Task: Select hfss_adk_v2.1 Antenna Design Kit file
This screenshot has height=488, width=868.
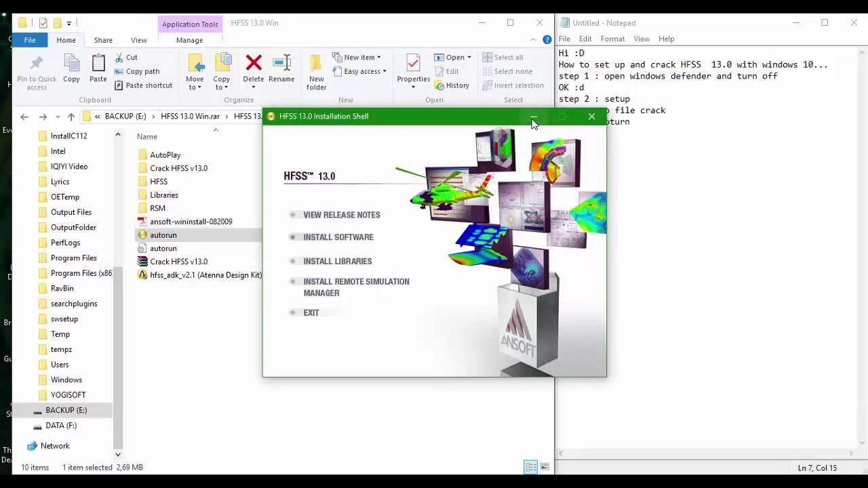Action: click(x=199, y=275)
